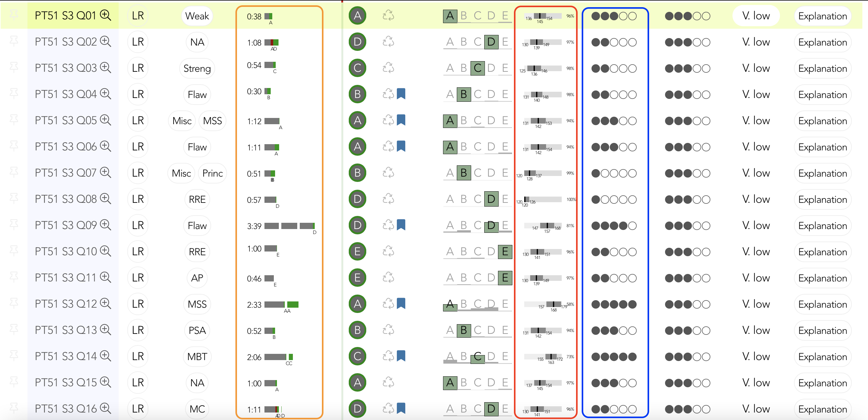Open the Explanation for Q01
The image size is (868, 420).
pos(822,16)
